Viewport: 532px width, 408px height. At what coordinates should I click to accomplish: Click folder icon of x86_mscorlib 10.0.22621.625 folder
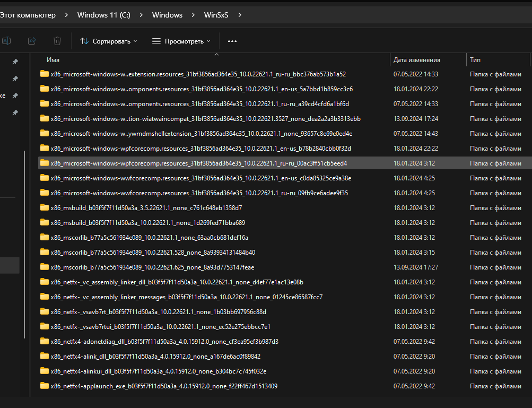45,267
